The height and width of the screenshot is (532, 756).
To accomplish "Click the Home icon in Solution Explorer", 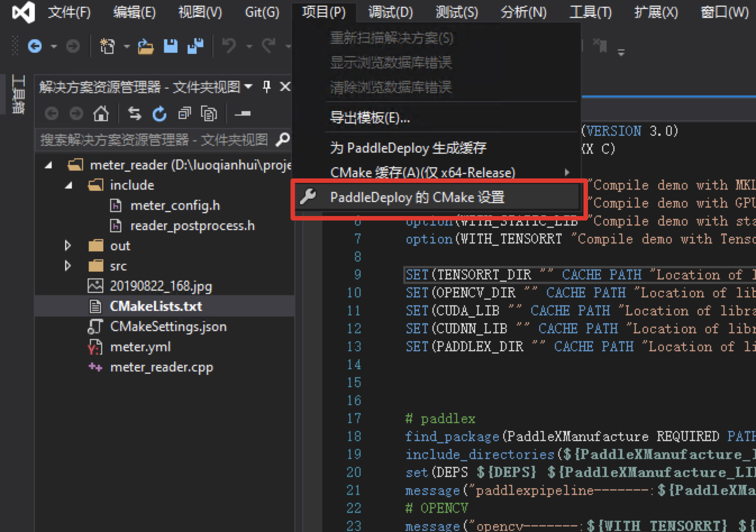I will tap(101, 114).
